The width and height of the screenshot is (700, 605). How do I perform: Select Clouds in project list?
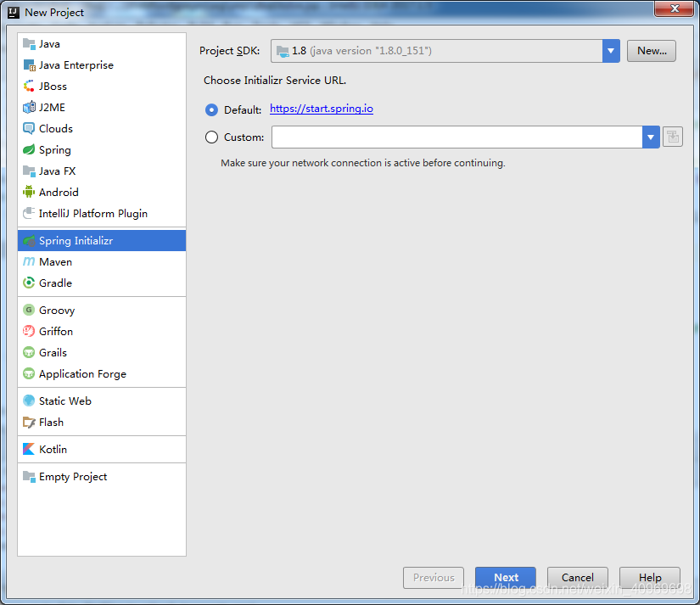tap(102, 129)
